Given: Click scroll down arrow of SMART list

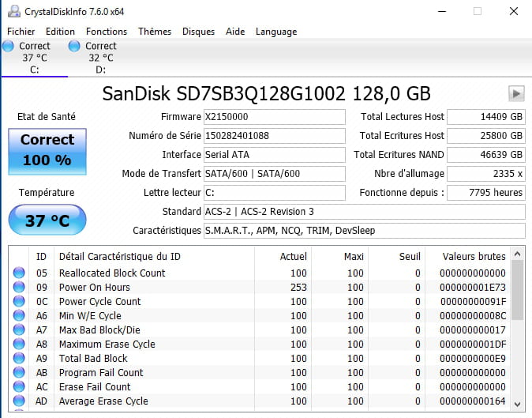Looking at the screenshot, I should (x=518, y=404).
